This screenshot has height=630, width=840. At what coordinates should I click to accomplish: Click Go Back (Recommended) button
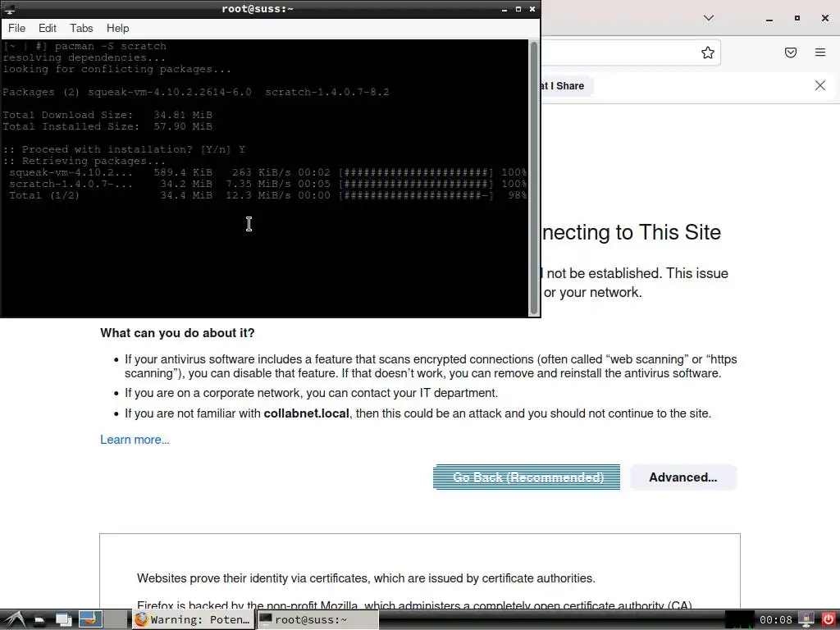527,477
